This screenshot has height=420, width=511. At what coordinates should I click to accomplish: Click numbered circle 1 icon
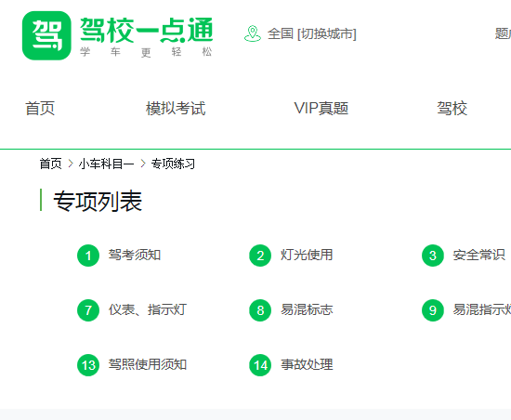tap(88, 256)
